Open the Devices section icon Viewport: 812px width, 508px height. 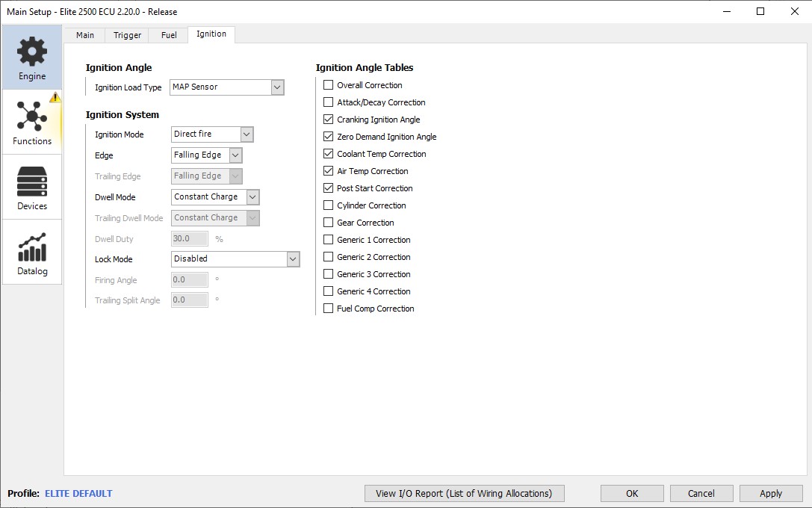(32, 182)
